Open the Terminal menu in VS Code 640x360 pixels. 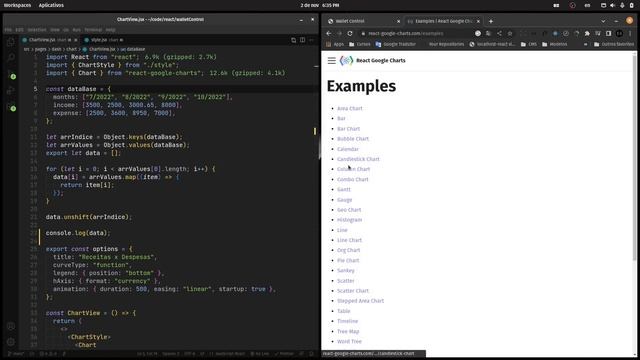point(93,30)
